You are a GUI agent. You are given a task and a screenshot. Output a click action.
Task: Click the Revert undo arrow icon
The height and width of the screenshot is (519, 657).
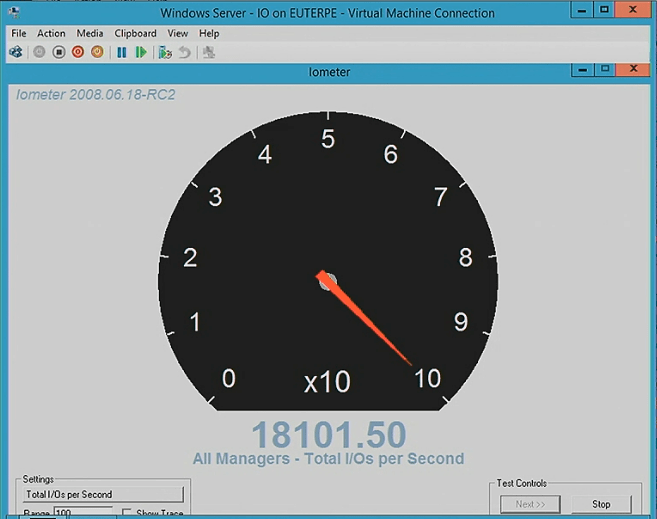185,52
